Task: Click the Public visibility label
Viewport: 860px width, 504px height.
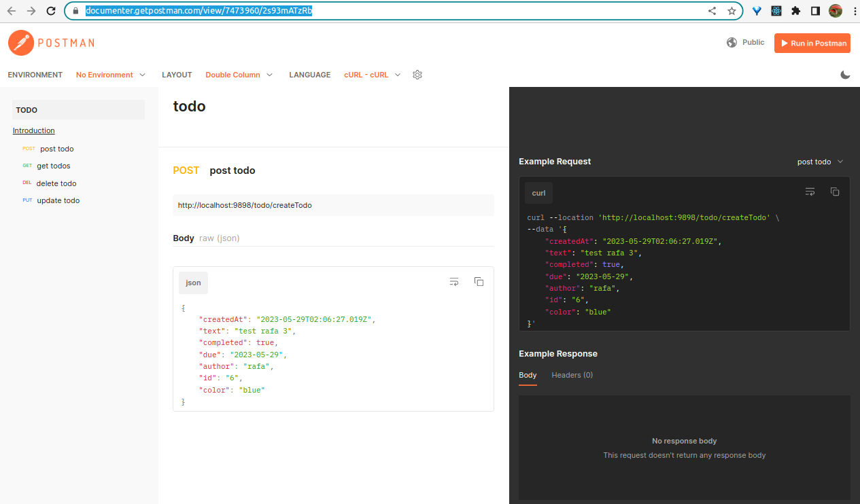Action: coord(753,42)
